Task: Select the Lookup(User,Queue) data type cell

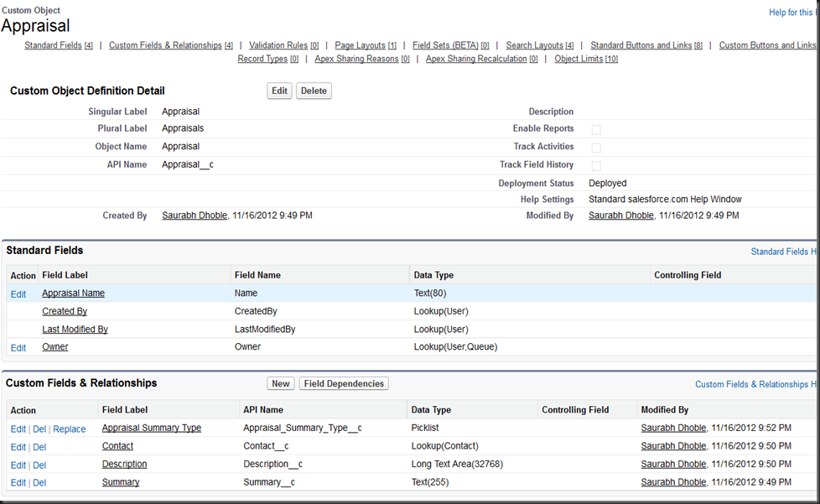Action: tap(455, 347)
